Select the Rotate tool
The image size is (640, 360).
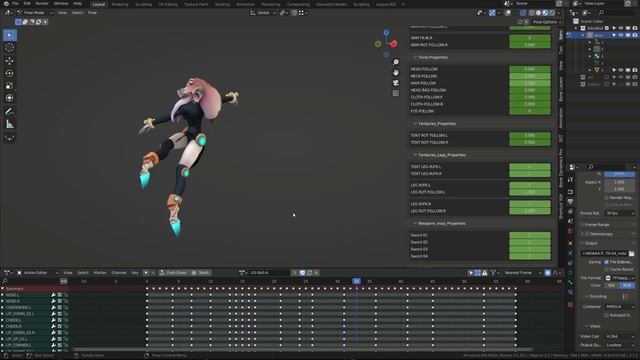[x=9, y=73]
